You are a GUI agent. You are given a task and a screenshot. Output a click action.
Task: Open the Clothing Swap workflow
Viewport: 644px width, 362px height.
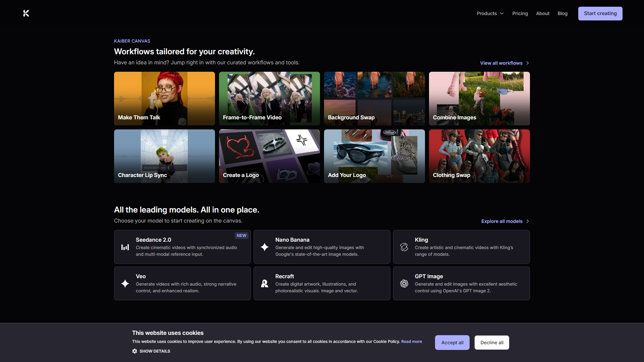tap(479, 156)
